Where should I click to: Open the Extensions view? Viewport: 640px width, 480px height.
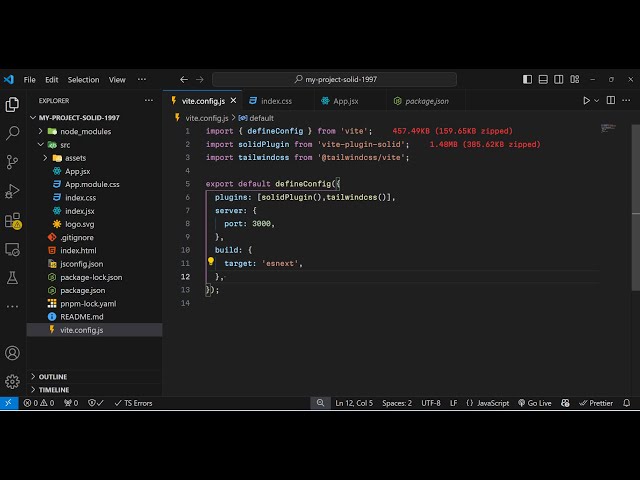point(12,220)
